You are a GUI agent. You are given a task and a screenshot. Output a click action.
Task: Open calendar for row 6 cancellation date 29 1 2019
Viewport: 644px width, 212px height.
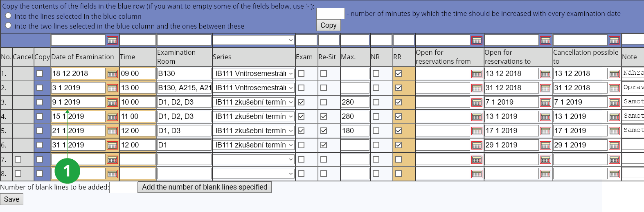click(x=614, y=145)
